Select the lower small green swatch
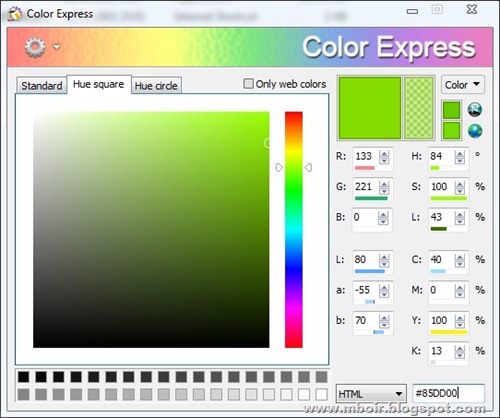Screen dimensions: 500x418 451,130
